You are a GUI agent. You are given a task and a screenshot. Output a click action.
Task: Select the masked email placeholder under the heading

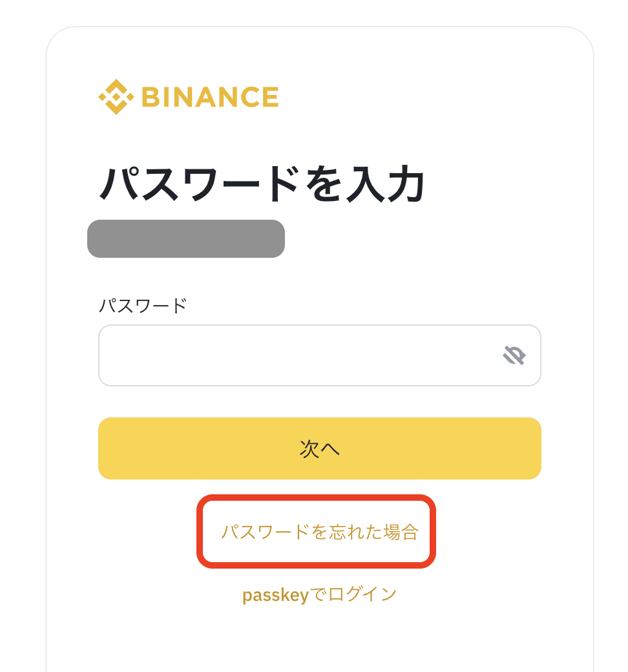(186, 238)
